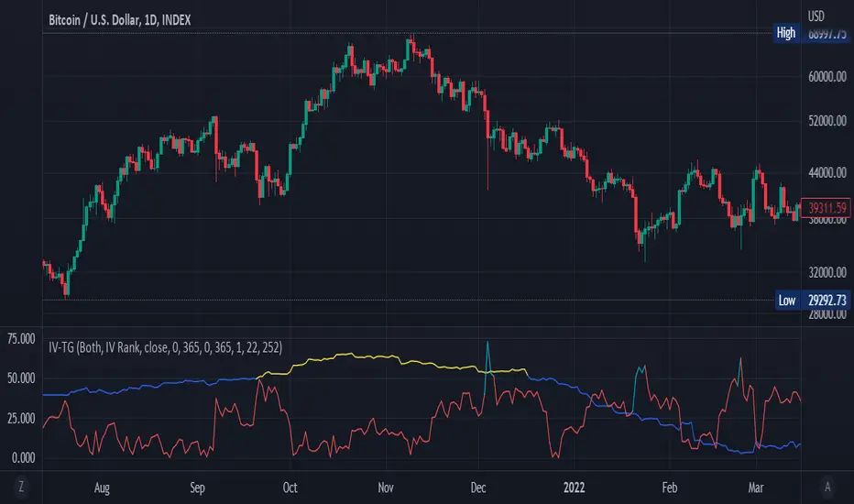This screenshot has height=504, width=854.
Task: Click the Dec label on time axis
Action: 479,486
